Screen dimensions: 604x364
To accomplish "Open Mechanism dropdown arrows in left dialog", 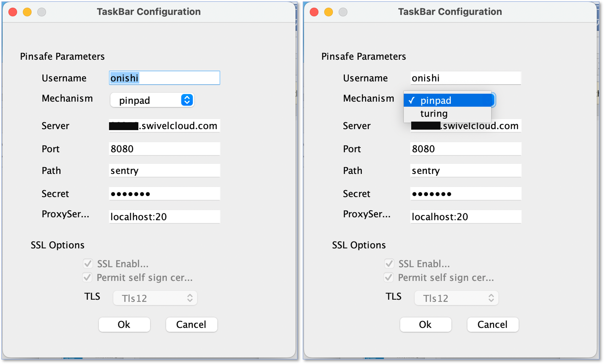I will pos(187,100).
